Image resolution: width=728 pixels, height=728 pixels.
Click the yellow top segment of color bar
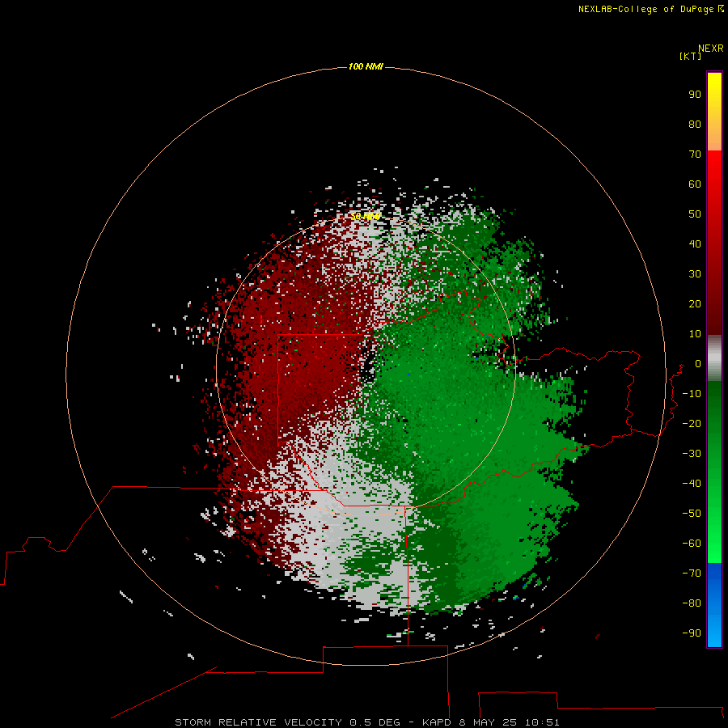pos(714,112)
